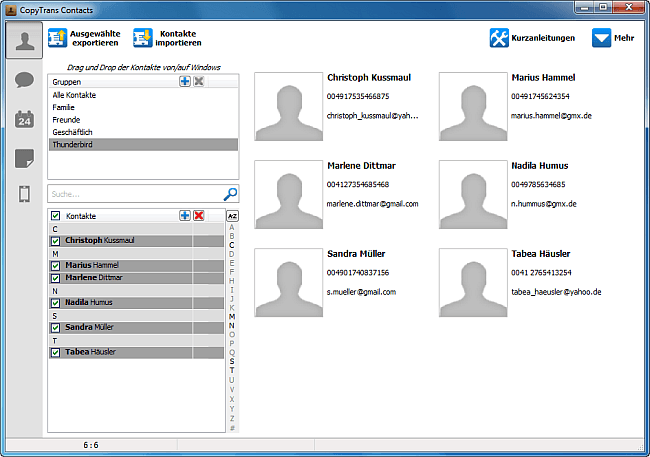Select Nadila Humus in contact list

(x=136, y=302)
